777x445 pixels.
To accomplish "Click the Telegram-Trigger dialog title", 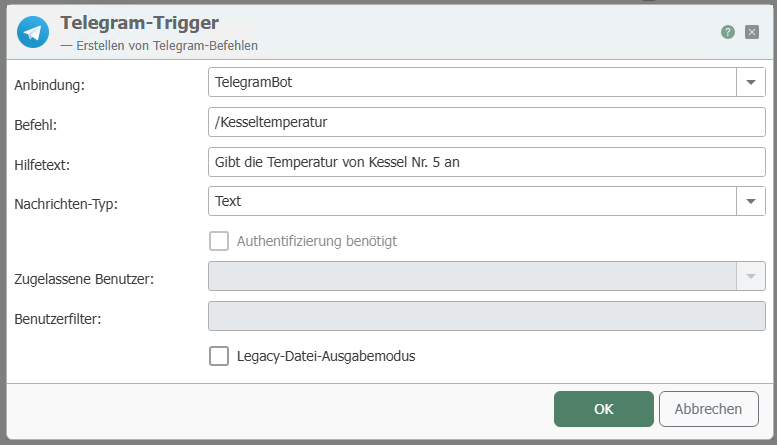I will [140, 22].
